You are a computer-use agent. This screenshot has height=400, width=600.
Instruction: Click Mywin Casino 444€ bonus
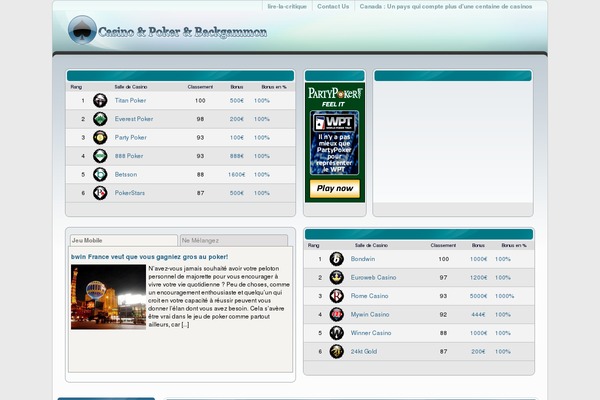click(x=478, y=315)
